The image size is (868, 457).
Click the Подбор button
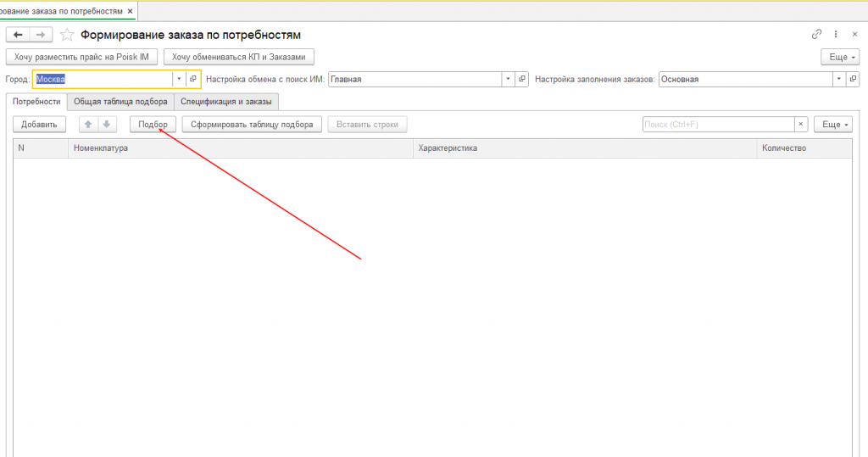point(153,125)
